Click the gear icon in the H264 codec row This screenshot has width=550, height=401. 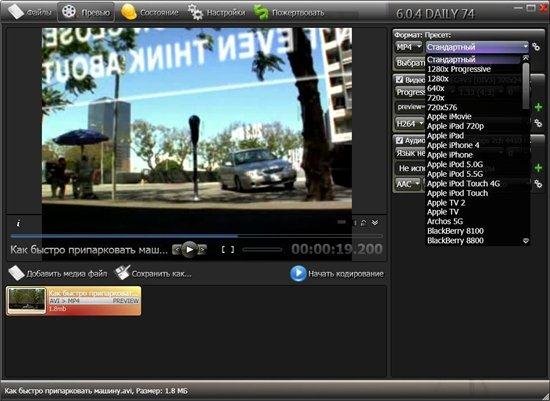(x=538, y=123)
